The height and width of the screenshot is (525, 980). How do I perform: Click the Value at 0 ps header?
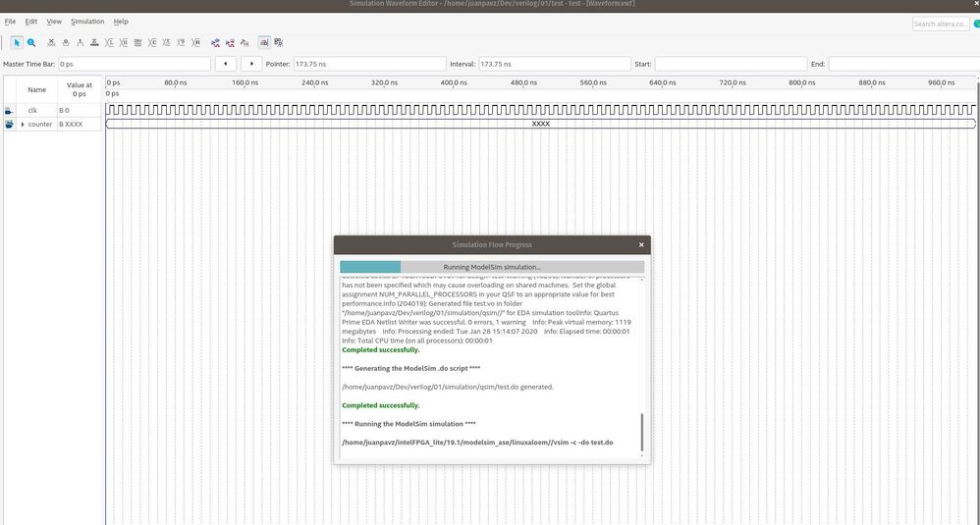coord(80,89)
